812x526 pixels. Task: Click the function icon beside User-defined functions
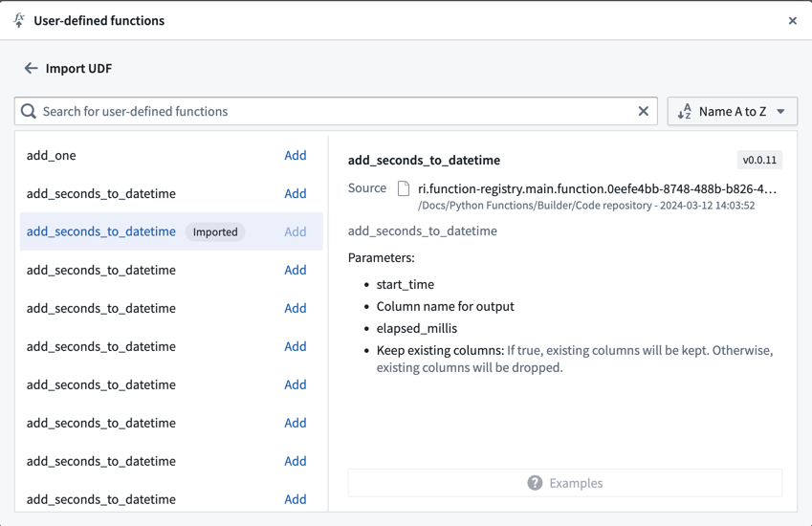19,20
